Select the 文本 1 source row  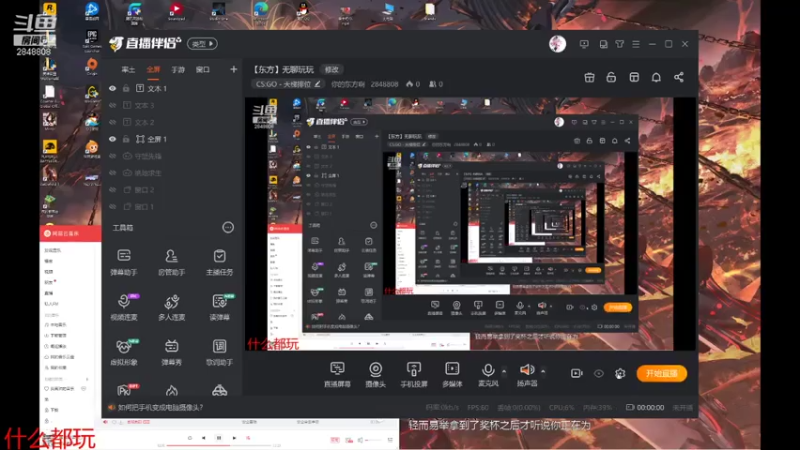(x=171, y=88)
